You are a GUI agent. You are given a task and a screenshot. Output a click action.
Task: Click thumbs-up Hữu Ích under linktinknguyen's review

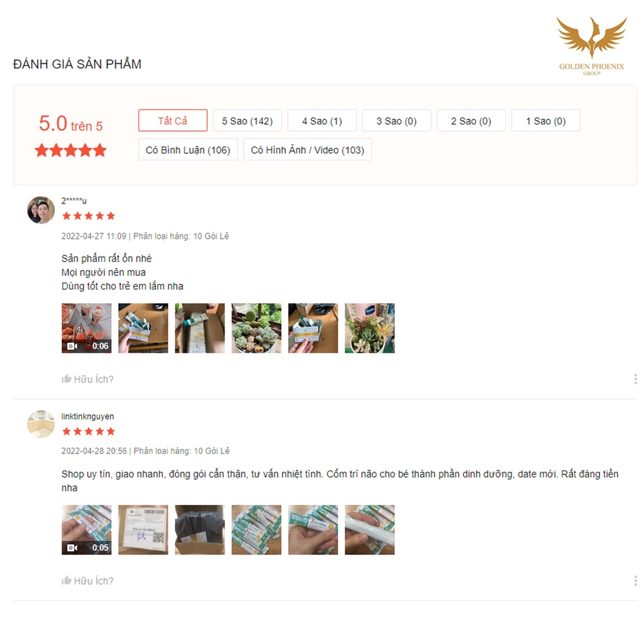tap(87, 580)
